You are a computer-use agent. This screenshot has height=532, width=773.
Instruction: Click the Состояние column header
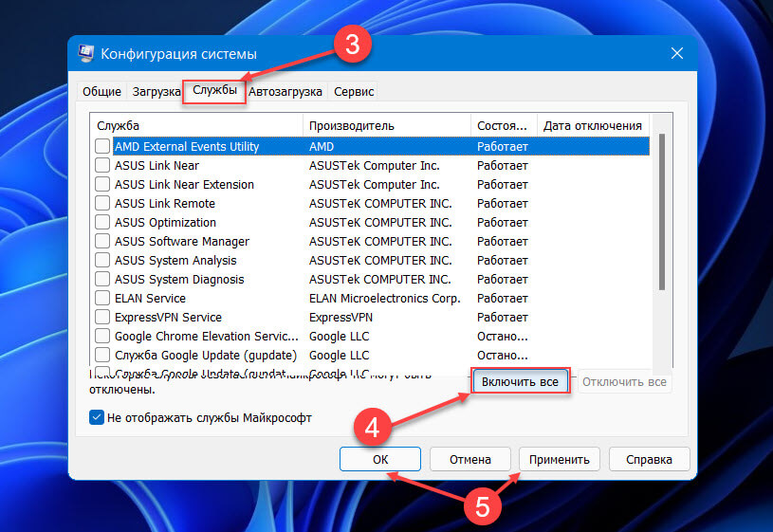click(504, 126)
